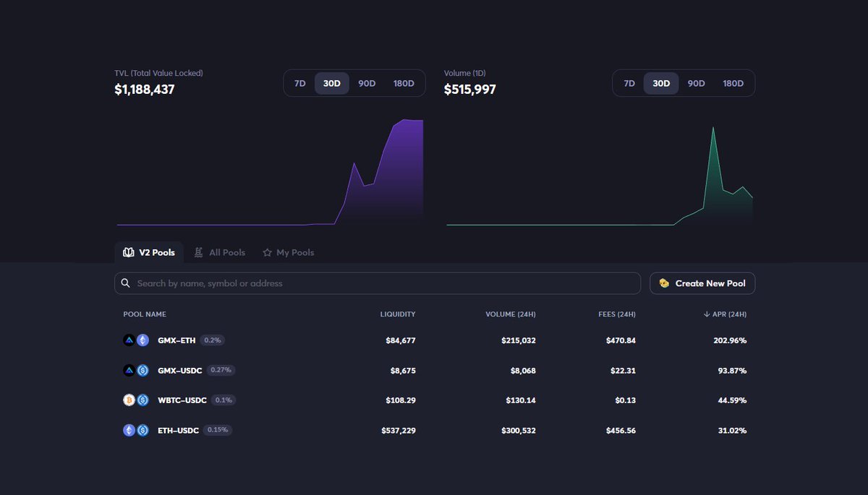Set TVL chart range to 7D
This screenshot has width=868, height=495.
click(299, 83)
